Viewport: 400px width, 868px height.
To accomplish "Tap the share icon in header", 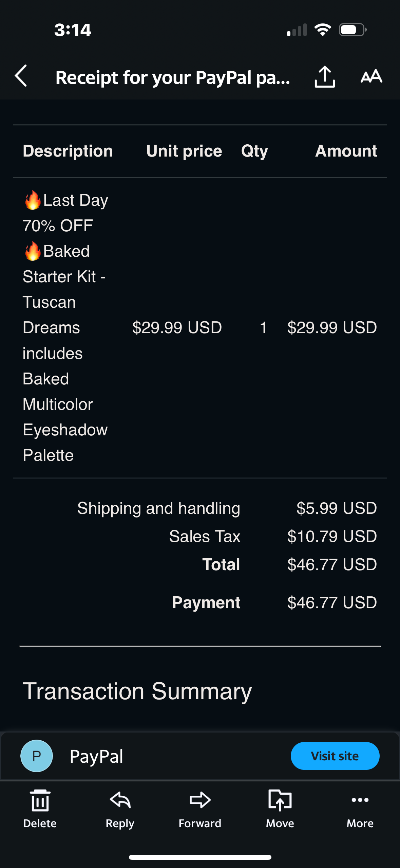I will (x=325, y=77).
